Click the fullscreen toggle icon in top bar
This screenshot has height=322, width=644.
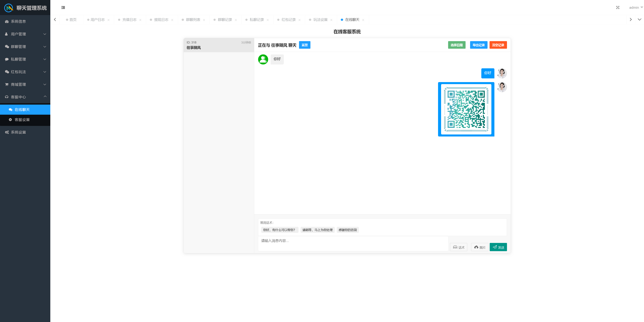[x=618, y=8]
